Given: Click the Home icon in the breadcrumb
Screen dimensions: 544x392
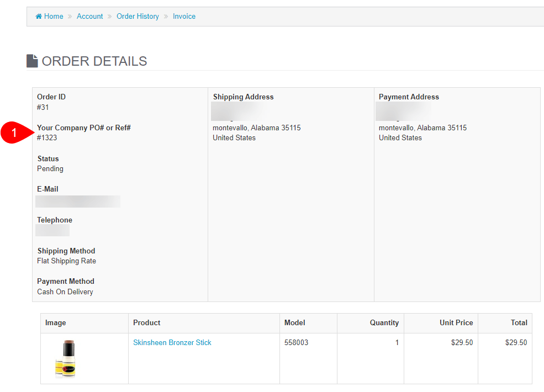Looking at the screenshot, I should (x=39, y=17).
